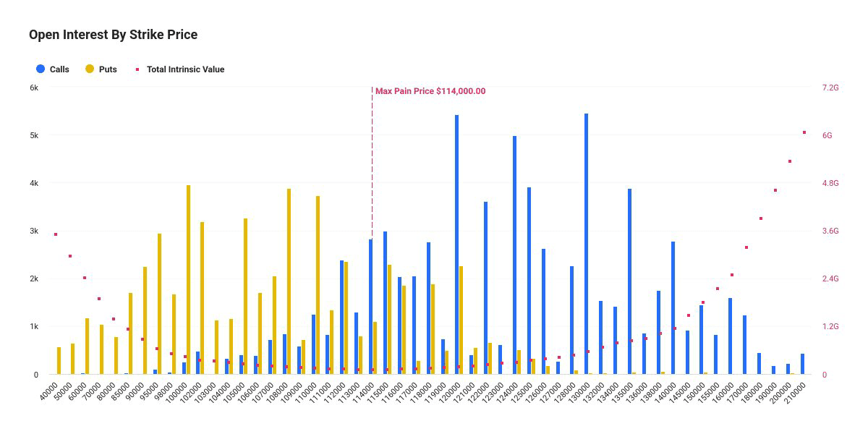Click the yellow put bar at strike 100000
This screenshot has width=868, height=434.
(x=188, y=280)
